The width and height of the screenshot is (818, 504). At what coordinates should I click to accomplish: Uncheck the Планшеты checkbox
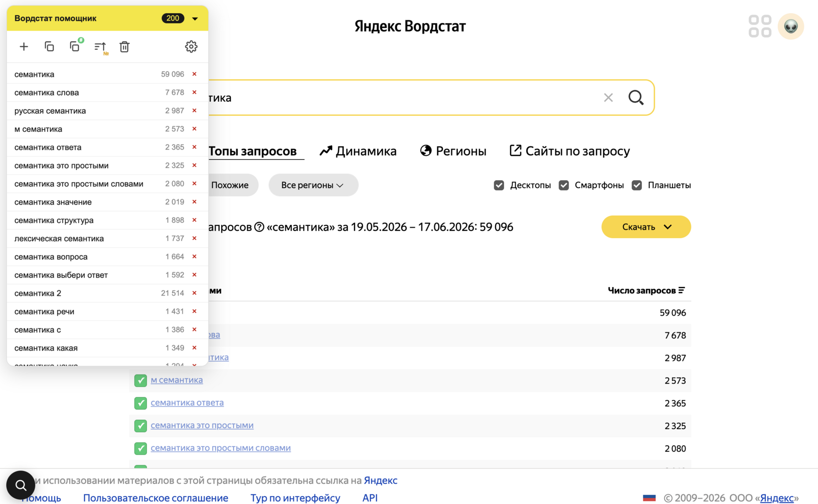(x=637, y=185)
